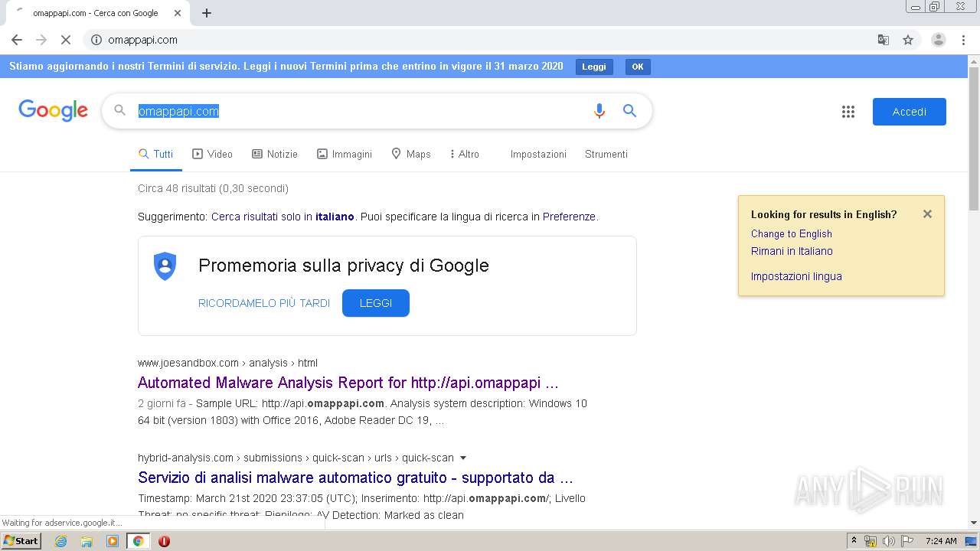Open the Windows Start menu
Screen dimensions: 980x551
pos(21,541)
